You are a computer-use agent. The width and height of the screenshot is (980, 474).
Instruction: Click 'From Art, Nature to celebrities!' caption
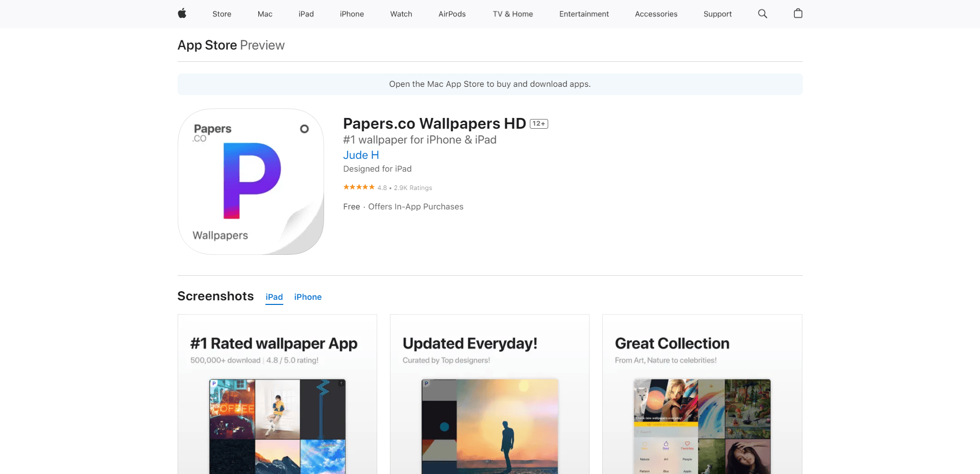coord(666,360)
